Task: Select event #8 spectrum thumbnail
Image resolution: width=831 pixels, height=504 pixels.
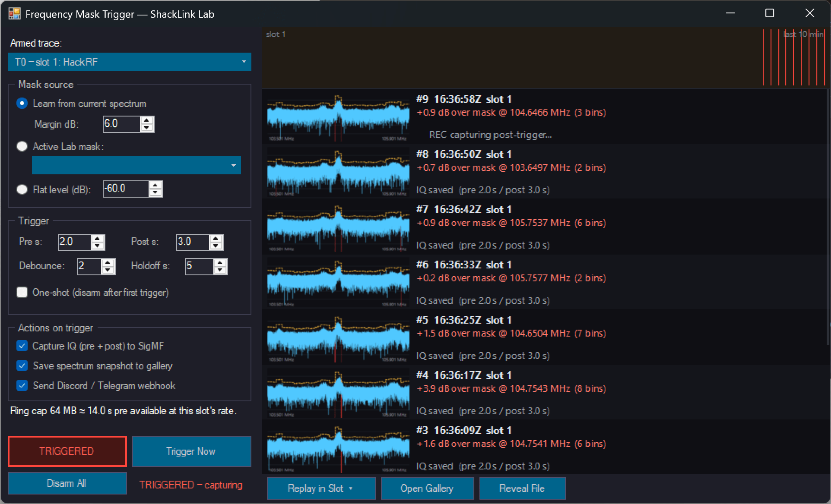Action: 338,173
